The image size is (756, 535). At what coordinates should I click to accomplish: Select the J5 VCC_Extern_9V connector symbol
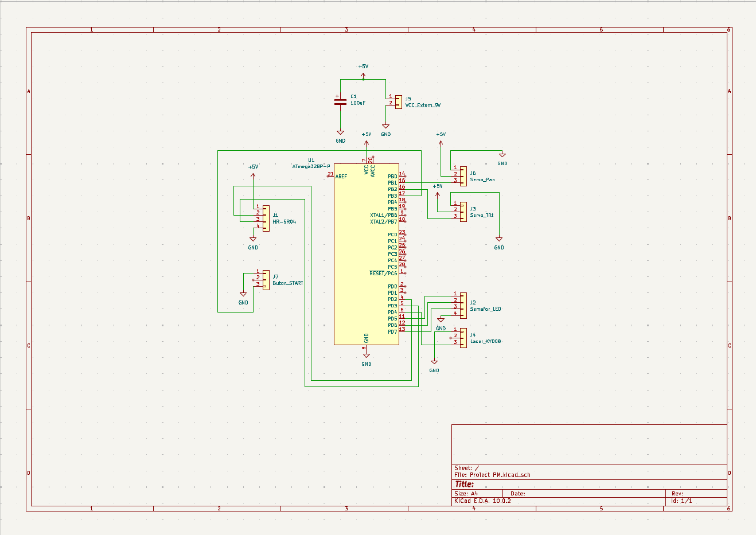pos(399,101)
